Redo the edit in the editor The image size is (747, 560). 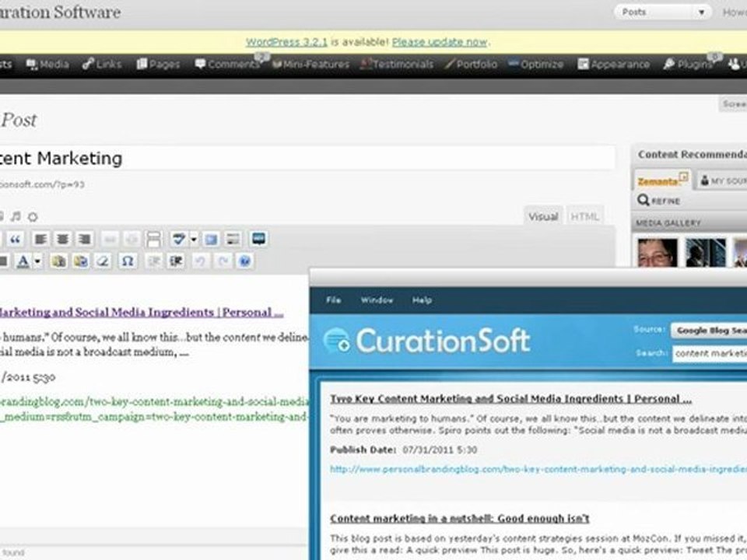[x=223, y=261]
